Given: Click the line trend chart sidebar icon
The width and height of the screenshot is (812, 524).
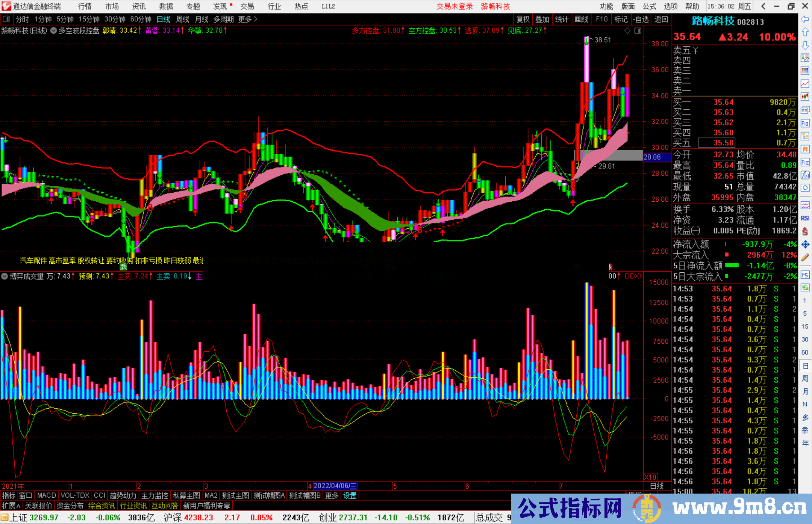Looking at the screenshot, I should (805, 84).
